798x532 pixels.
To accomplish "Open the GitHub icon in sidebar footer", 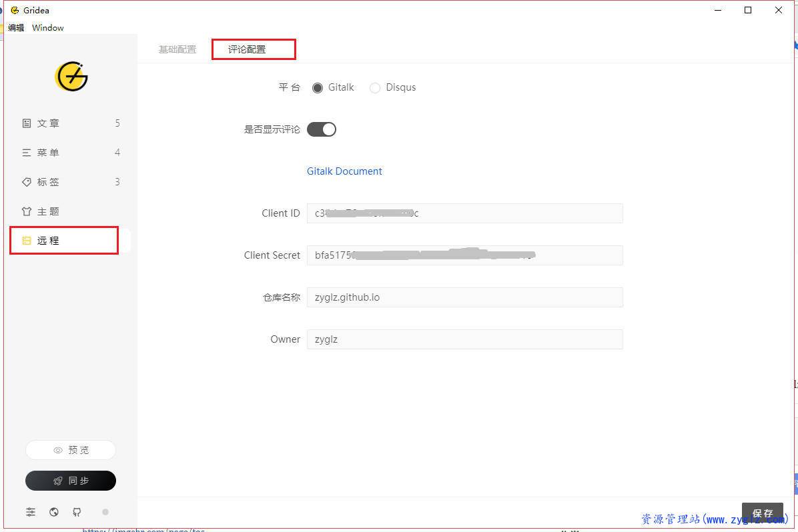I will [x=77, y=512].
